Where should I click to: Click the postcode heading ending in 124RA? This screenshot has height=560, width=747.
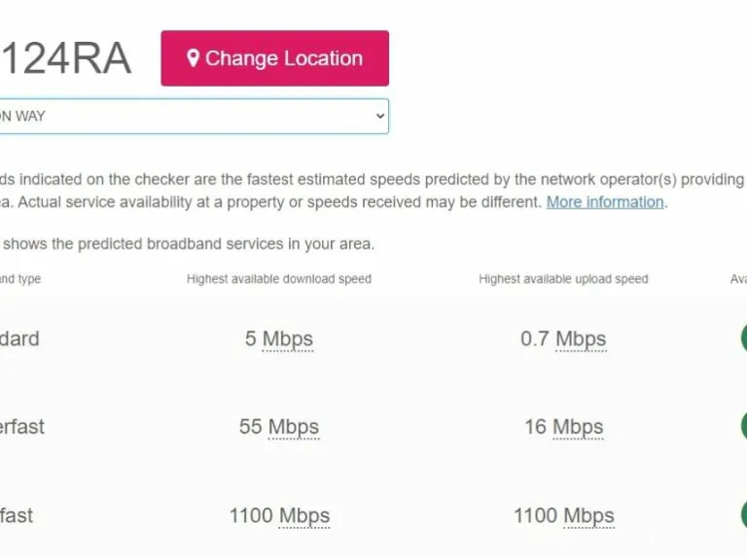(x=64, y=59)
